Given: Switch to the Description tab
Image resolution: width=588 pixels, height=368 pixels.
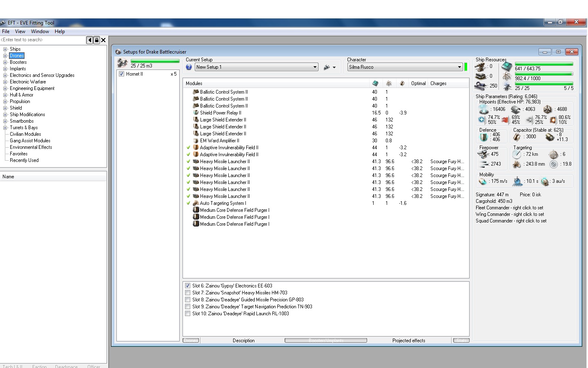Looking at the screenshot, I should 244,341.
